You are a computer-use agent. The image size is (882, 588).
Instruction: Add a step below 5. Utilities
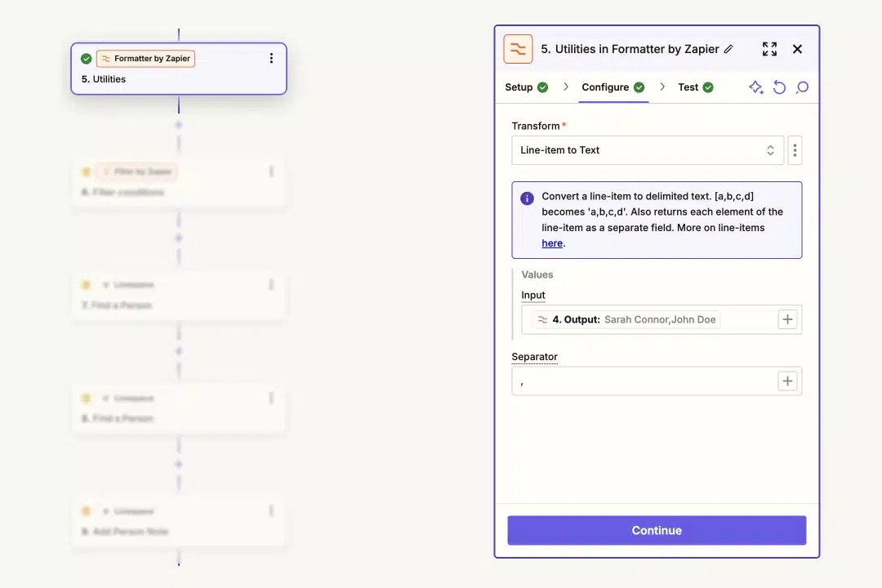click(x=178, y=125)
